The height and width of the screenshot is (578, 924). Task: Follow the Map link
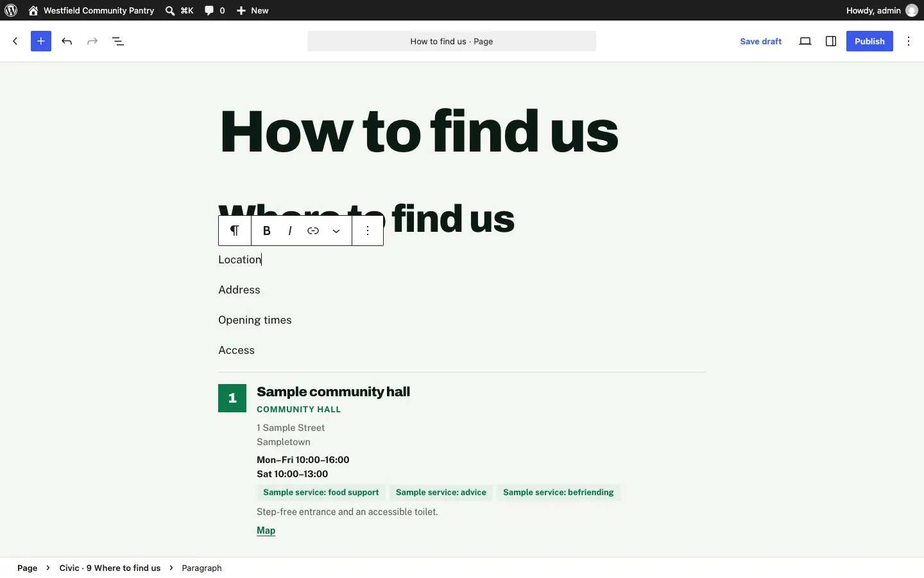[x=266, y=531]
